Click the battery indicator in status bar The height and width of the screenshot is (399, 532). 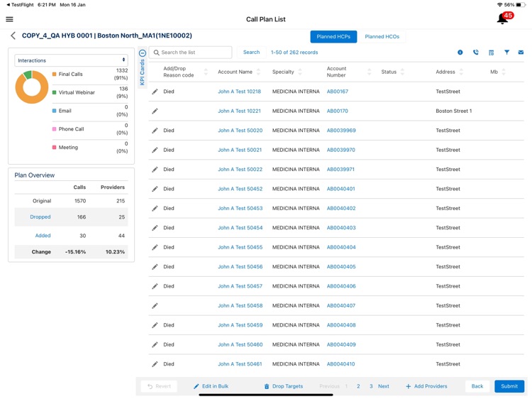click(521, 5)
